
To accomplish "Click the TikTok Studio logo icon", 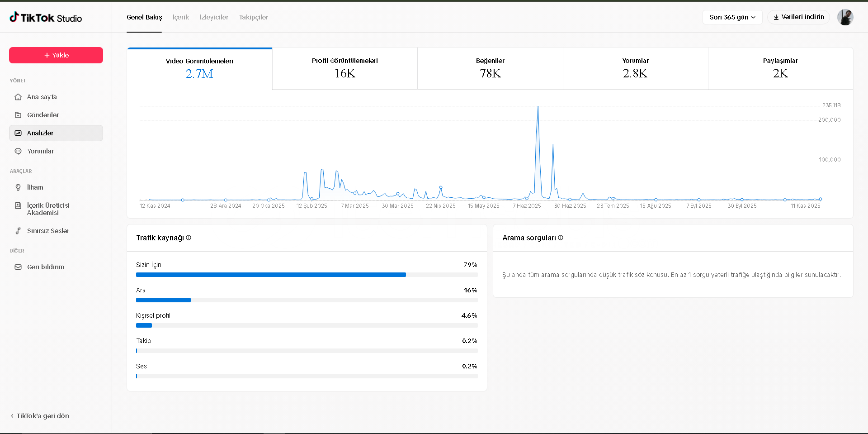I will (14, 17).
